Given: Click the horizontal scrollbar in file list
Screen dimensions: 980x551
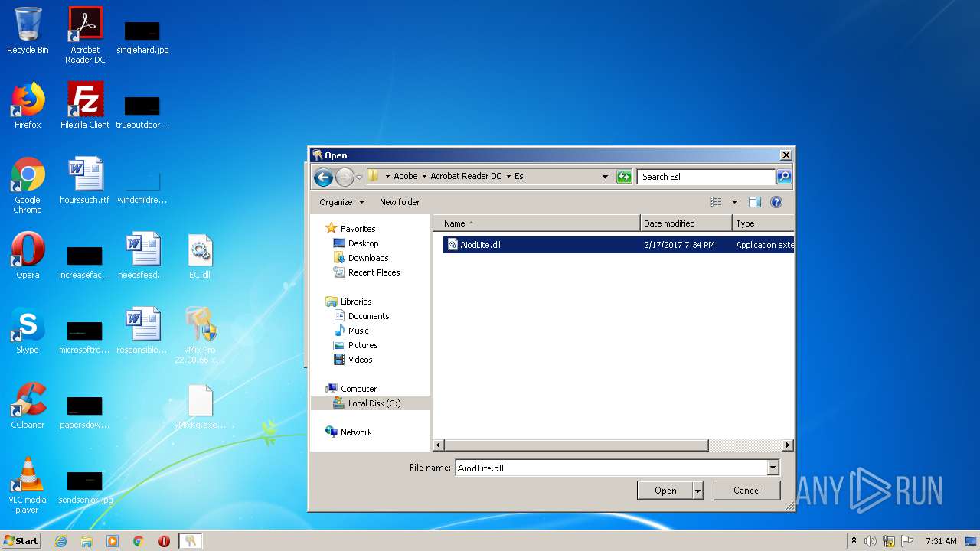Looking at the screenshot, I should click(577, 445).
